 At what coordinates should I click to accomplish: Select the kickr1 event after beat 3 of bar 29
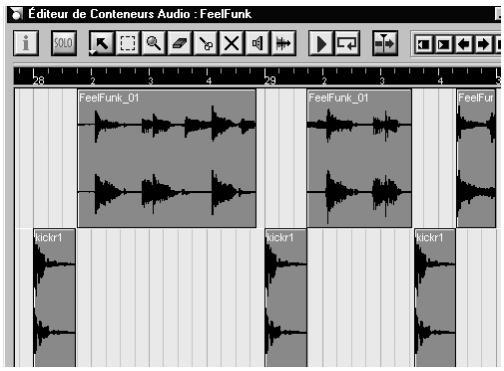click(x=435, y=298)
